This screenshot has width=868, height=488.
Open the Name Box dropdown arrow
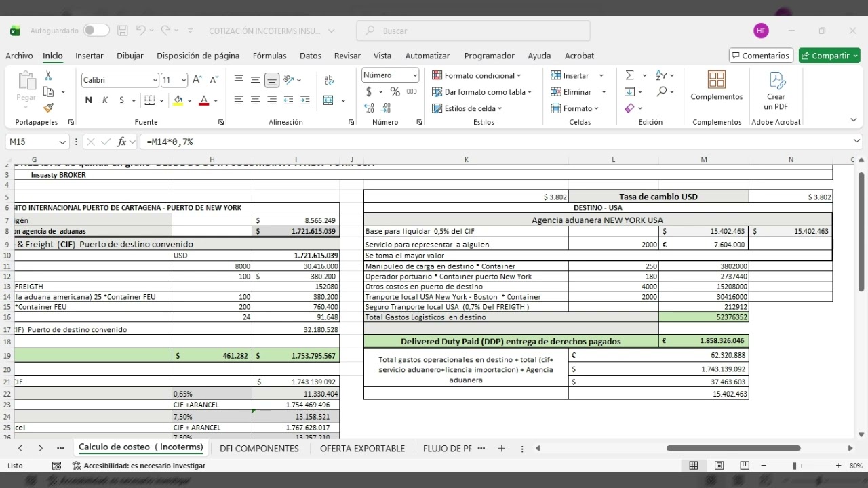pos(63,142)
